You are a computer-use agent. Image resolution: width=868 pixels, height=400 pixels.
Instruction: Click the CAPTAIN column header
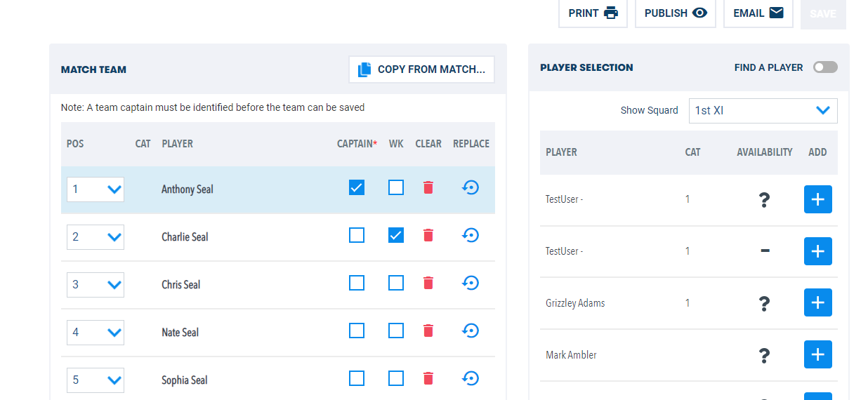tap(357, 144)
